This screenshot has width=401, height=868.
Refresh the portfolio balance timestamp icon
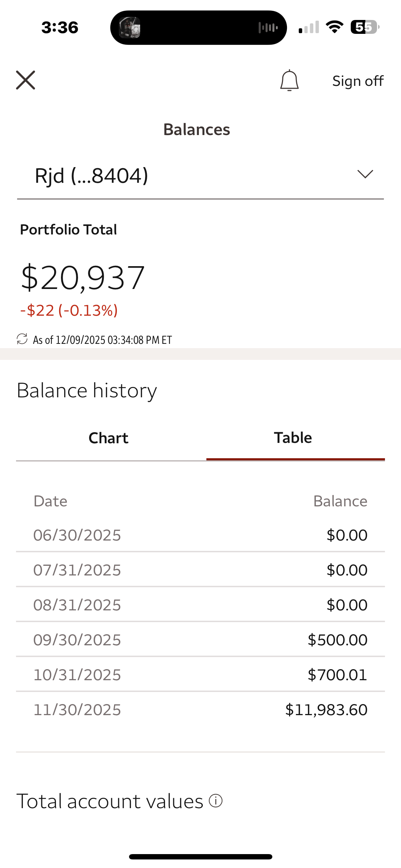(x=22, y=339)
